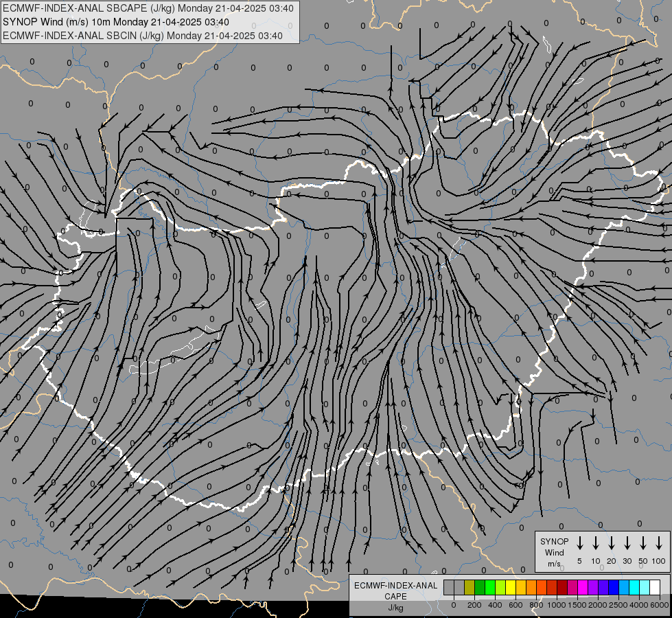Screen dimensions: 672x618
Task: Pick the sky blue swatch starting at 2500
Action: point(625,587)
